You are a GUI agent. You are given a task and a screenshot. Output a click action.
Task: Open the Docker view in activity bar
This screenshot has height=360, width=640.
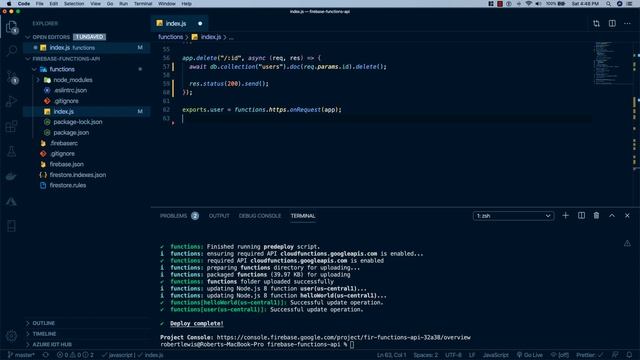click(x=11, y=176)
